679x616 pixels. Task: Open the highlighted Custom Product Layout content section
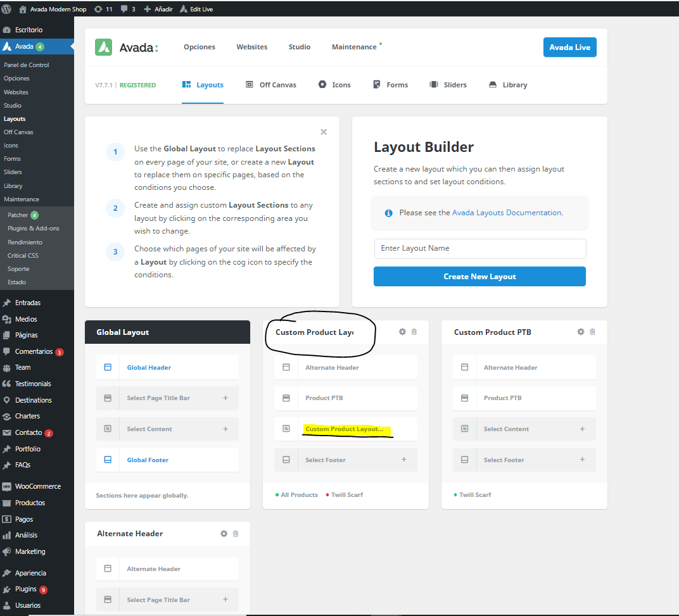(x=345, y=429)
